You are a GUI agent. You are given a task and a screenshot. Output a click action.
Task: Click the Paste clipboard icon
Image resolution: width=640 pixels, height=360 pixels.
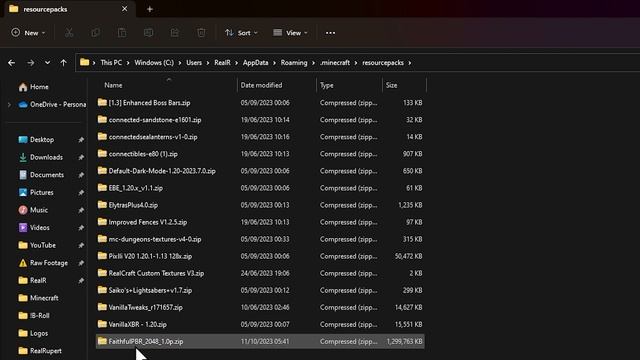click(122, 33)
